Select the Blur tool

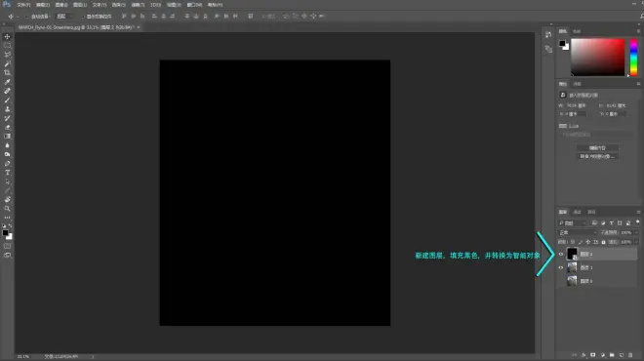point(8,145)
